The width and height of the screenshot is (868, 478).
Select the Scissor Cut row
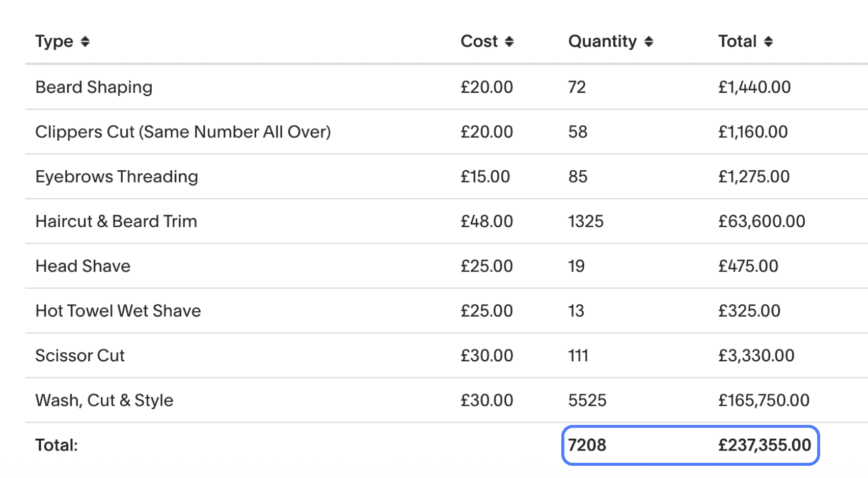coord(80,356)
